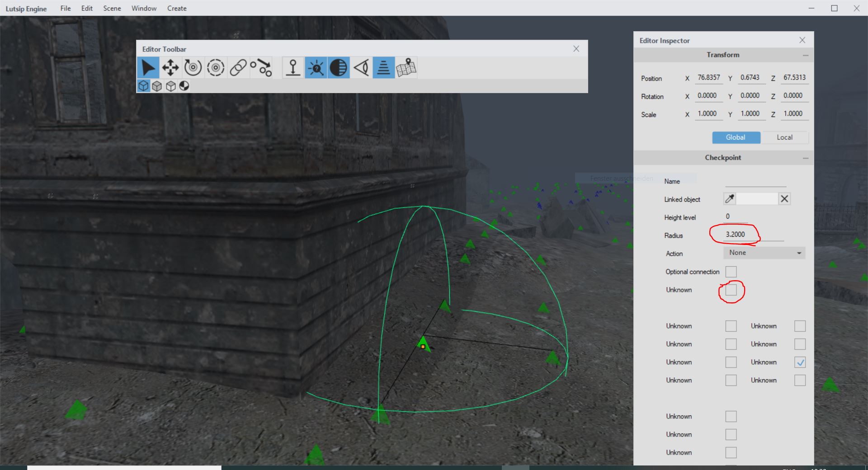Image resolution: width=868 pixels, height=470 pixels.
Task: Click the eye view cone icon
Action: (361, 68)
